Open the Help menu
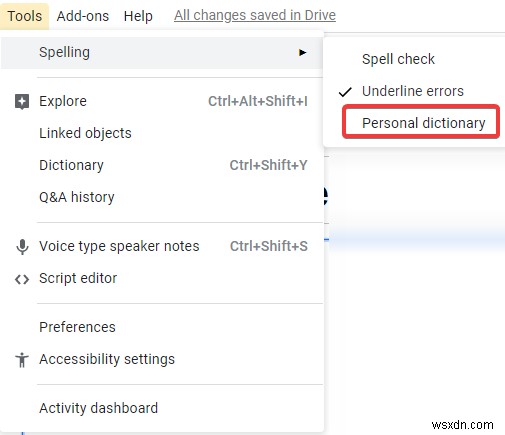Screen dimensions: 505x435 (x=138, y=16)
